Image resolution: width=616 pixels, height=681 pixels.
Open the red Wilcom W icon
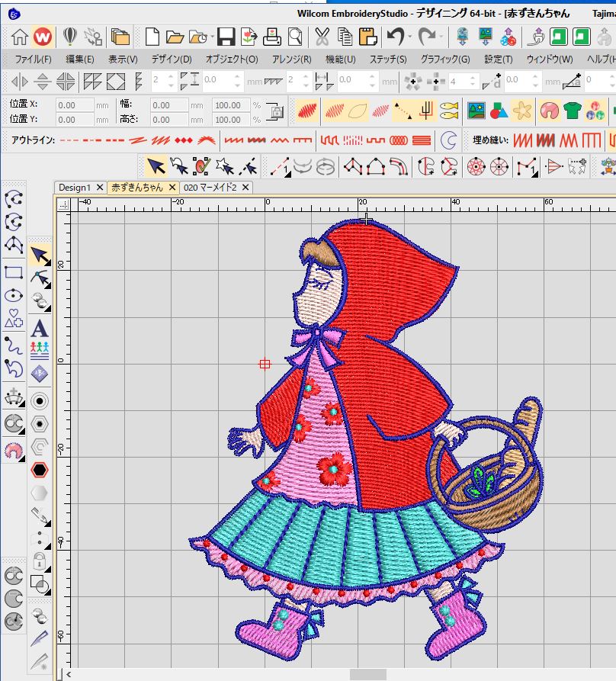pos(43,37)
